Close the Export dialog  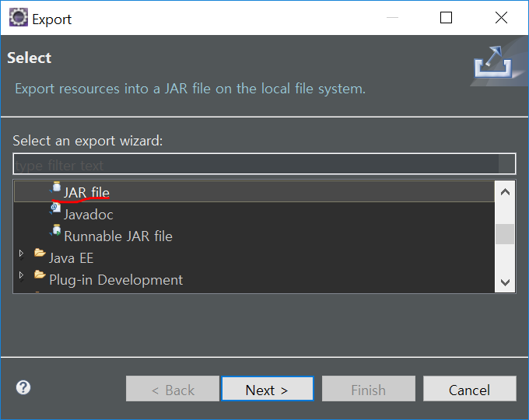point(501,18)
